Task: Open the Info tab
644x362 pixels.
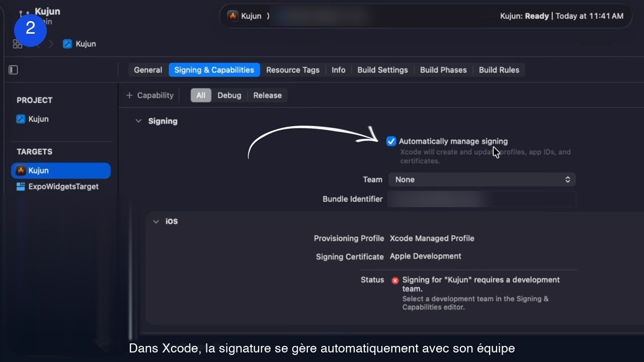Action: 339,70
